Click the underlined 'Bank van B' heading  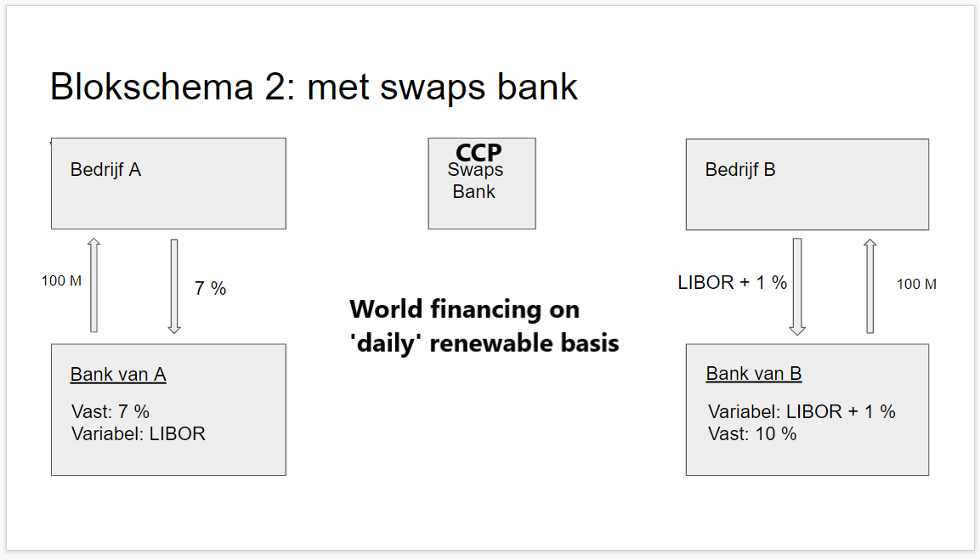click(753, 374)
